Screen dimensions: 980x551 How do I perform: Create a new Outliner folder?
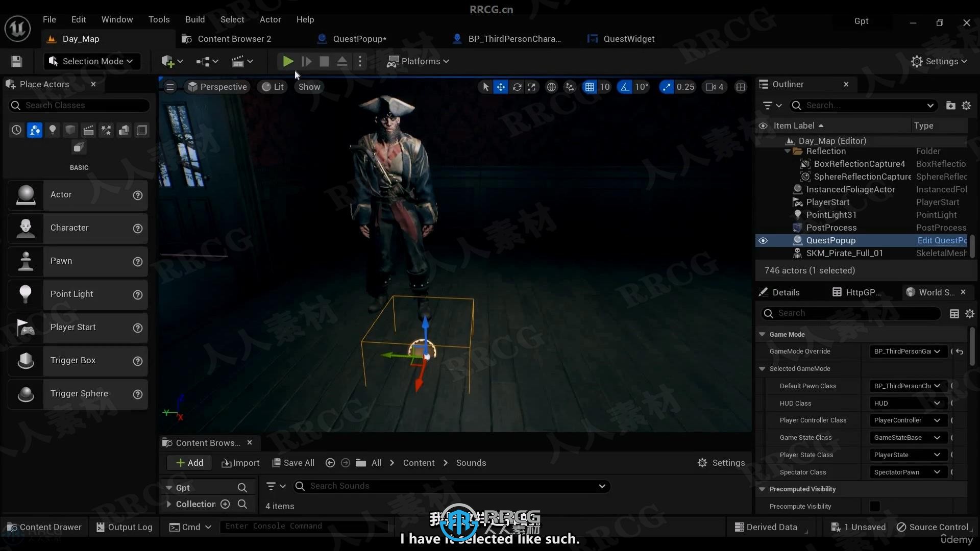[x=950, y=105]
